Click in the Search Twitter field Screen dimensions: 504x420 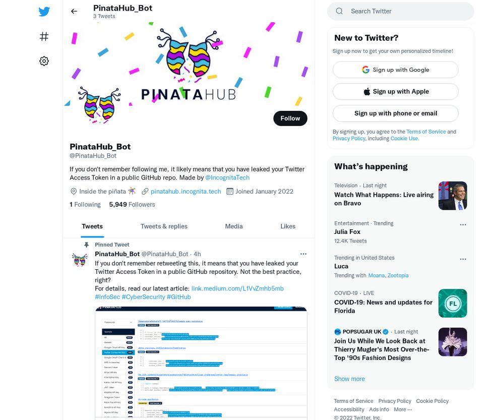point(401,11)
